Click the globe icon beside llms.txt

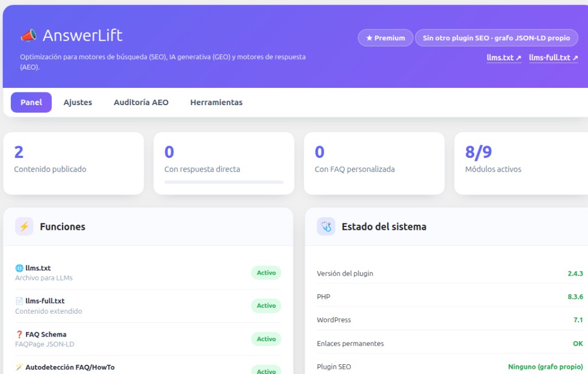(19, 268)
